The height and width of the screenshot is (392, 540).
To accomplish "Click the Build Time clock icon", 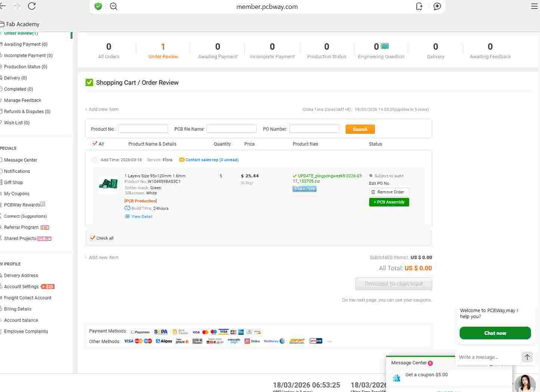I will [x=127, y=208].
